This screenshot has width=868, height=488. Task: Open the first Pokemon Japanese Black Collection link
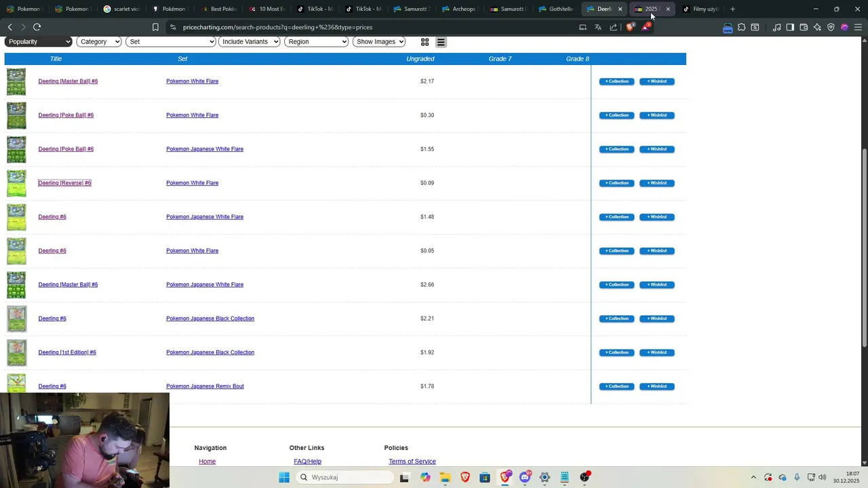point(210,319)
